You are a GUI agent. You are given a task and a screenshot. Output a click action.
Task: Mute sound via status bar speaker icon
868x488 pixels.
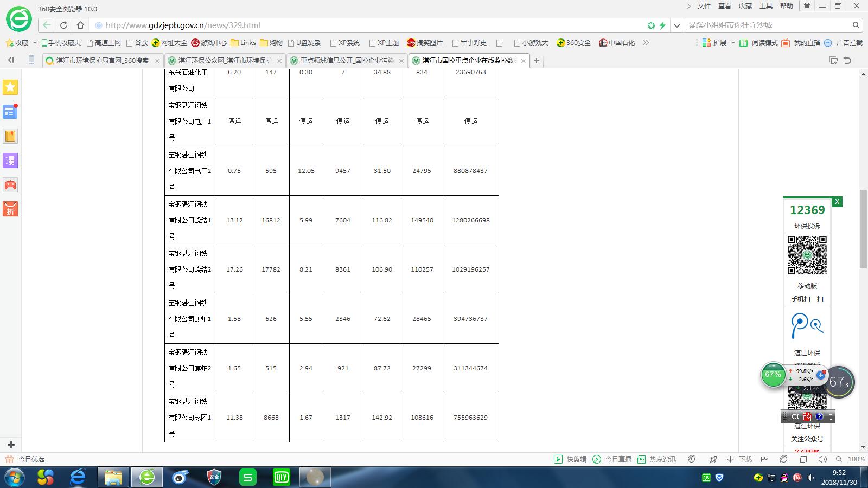click(822, 459)
